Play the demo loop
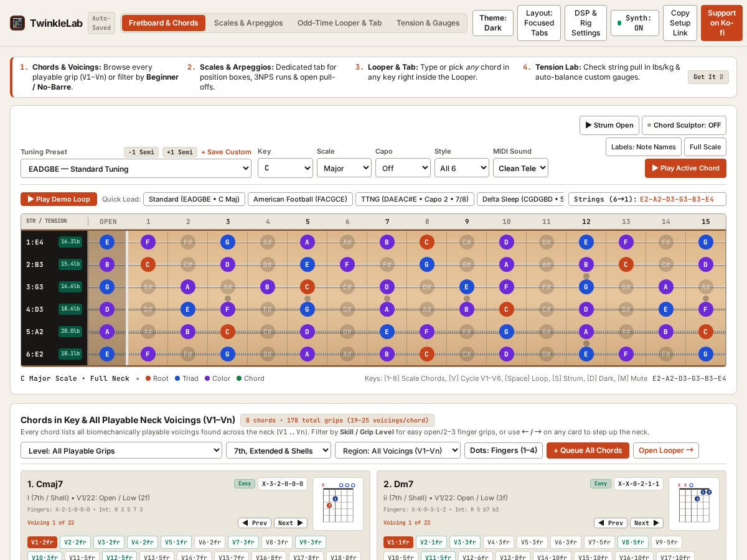Screen dimensions: 747x560 click(x=59, y=199)
